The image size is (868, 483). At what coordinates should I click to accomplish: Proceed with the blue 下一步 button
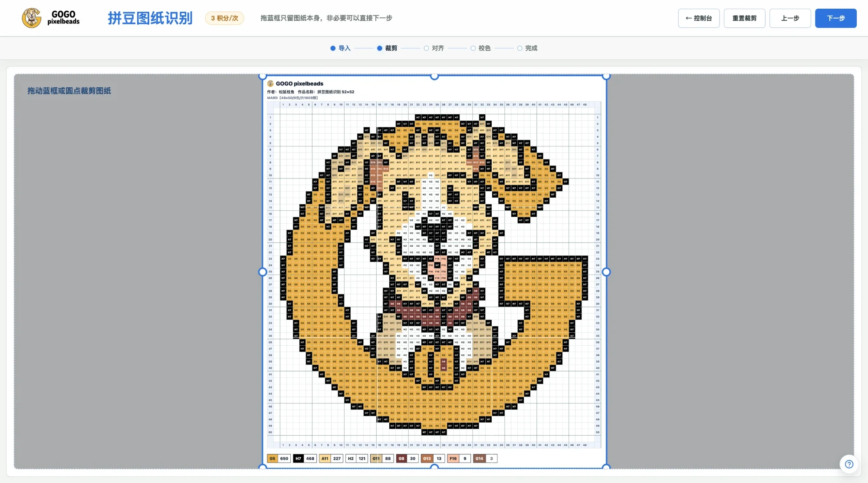[x=835, y=18]
